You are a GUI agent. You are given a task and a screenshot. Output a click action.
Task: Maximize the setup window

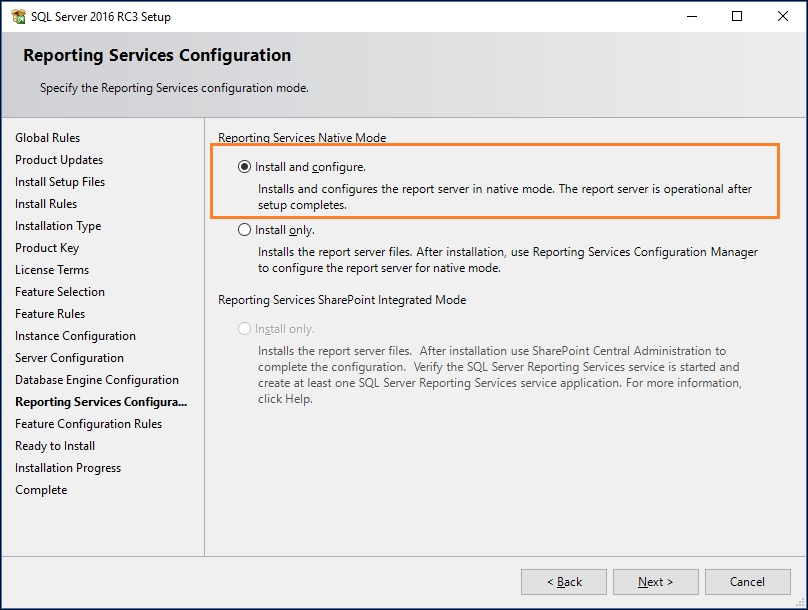[737, 16]
